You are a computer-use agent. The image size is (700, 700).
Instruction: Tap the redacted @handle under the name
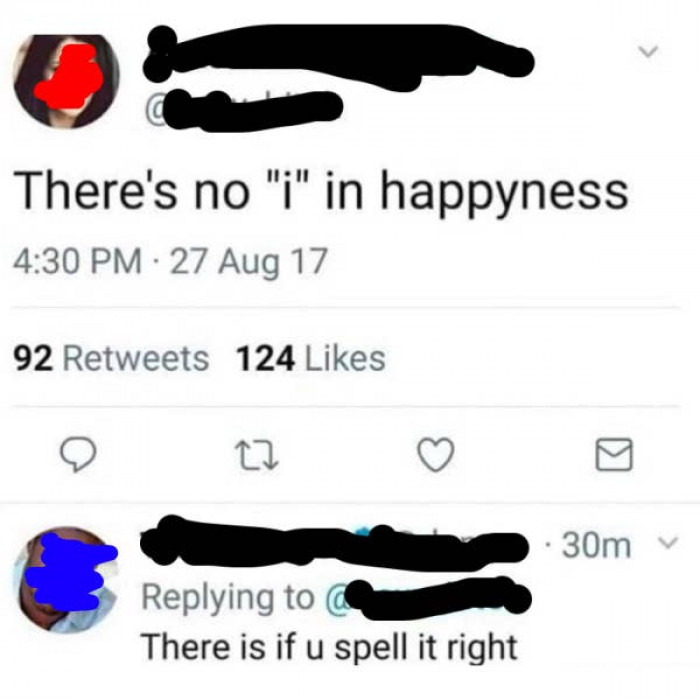pos(243,110)
